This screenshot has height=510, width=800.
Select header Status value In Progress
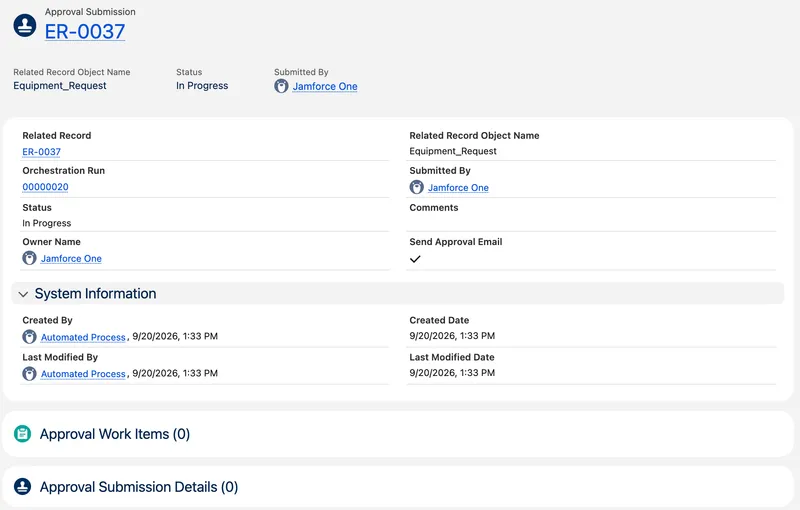point(202,86)
